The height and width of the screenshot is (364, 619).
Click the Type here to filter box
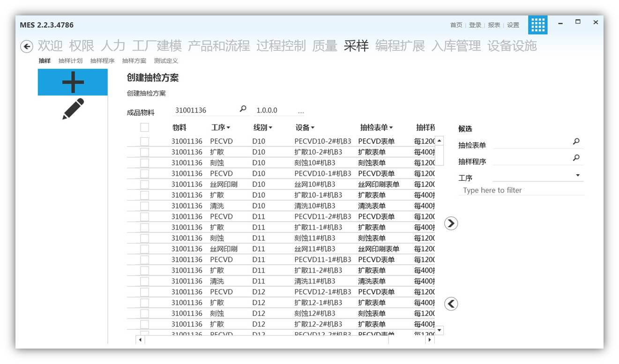(x=521, y=190)
